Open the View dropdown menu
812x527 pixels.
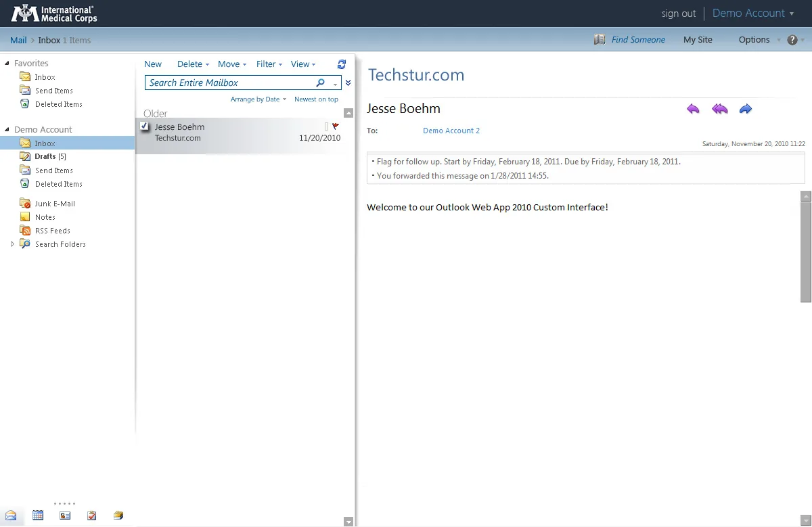coord(303,64)
